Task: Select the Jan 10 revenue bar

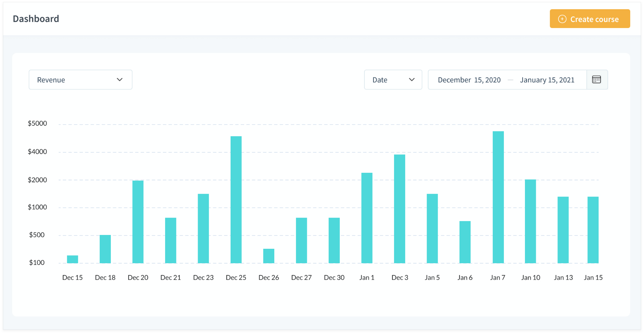Action: pyautogui.click(x=531, y=221)
